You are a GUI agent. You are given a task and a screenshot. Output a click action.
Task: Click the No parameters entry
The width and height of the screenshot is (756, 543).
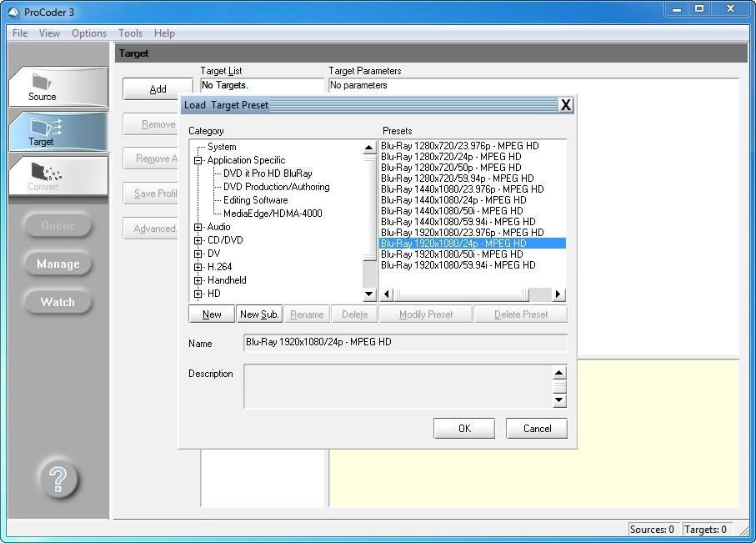(x=358, y=85)
